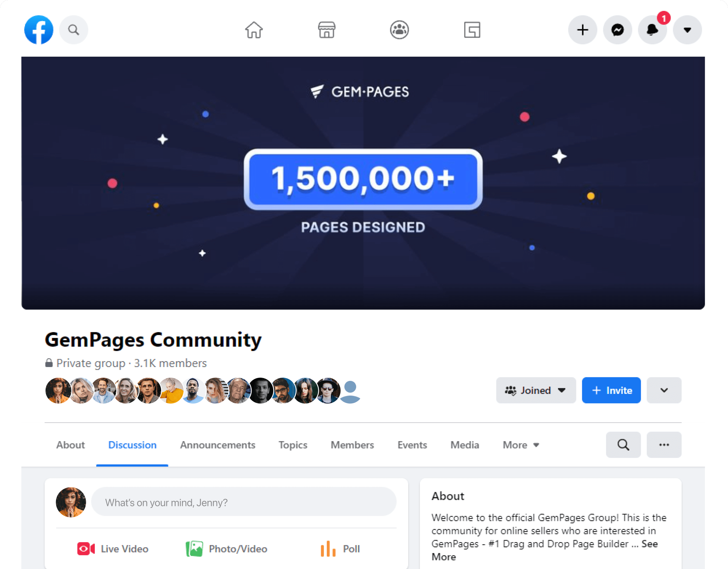
Task: Click the plus Create button
Action: click(x=583, y=30)
